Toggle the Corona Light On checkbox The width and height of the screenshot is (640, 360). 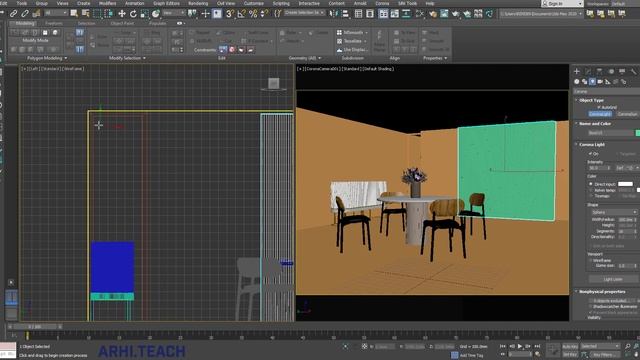(590, 153)
